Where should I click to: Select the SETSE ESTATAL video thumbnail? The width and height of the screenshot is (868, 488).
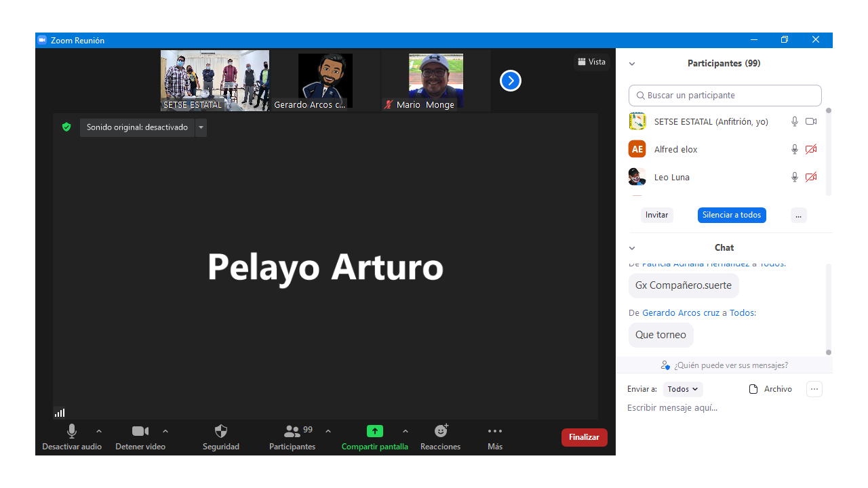215,81
